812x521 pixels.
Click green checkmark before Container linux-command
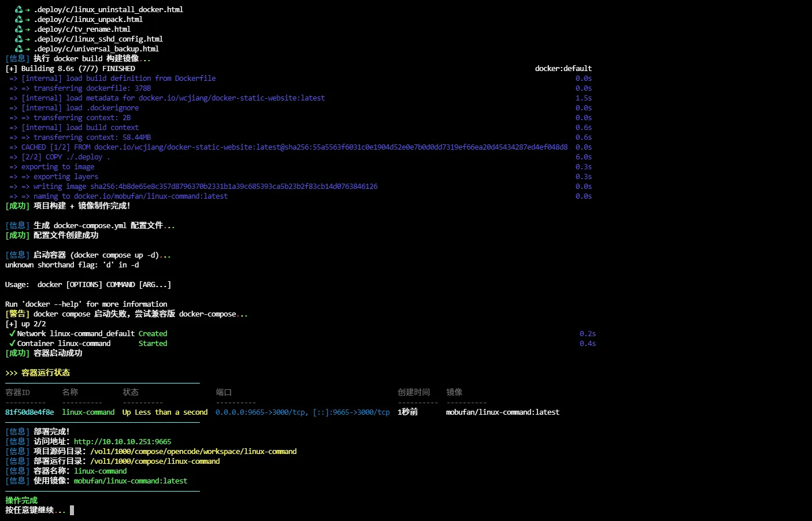[12, 344]
